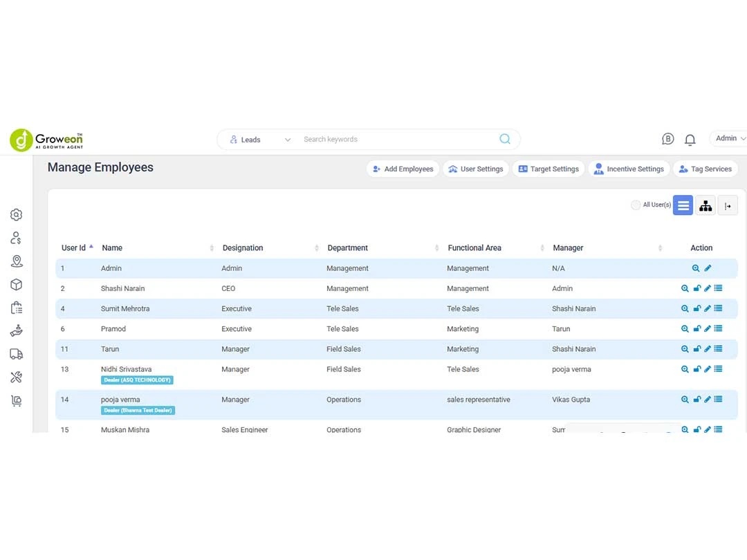The image size is (747, 560).
Task: Switch to organization hierarchy view
Action: pyautogui.click(x=705, y=205)
